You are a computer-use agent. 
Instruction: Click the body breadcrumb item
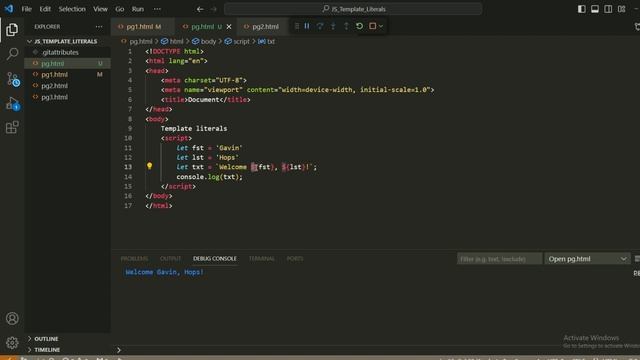(x=204, y=41)
